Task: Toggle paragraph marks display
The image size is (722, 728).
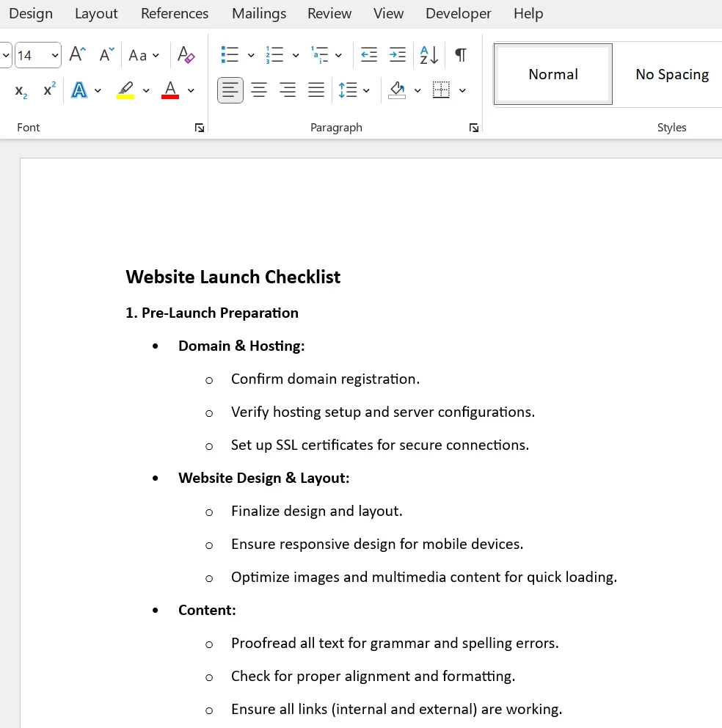Action: tap(460, 55)
